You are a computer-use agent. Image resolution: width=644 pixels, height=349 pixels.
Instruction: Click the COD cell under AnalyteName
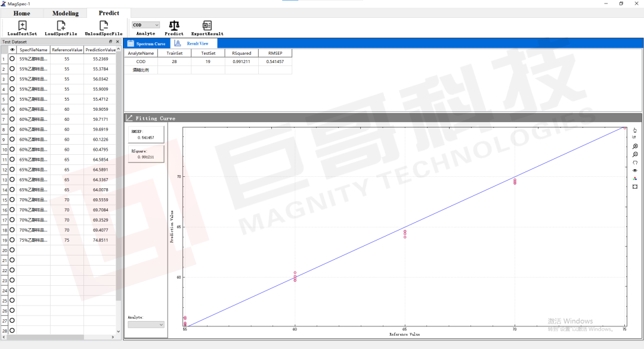tap(141, 61)
